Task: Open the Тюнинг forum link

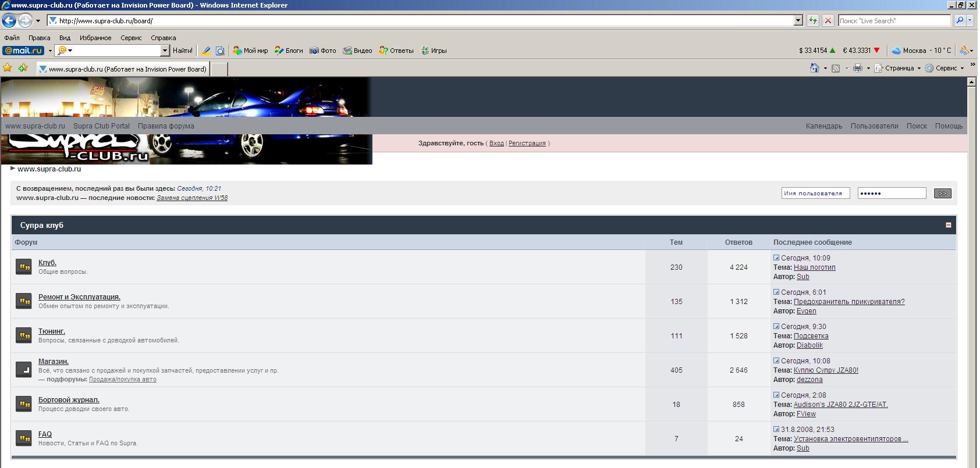Action: (52, 331)
